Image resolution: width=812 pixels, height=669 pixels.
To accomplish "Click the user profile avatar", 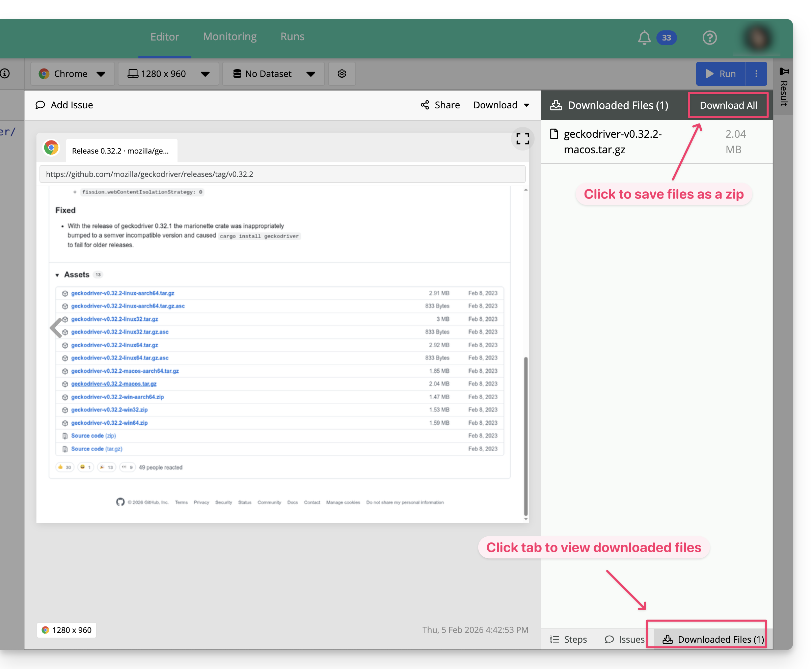I will click(x=757, y=38).
